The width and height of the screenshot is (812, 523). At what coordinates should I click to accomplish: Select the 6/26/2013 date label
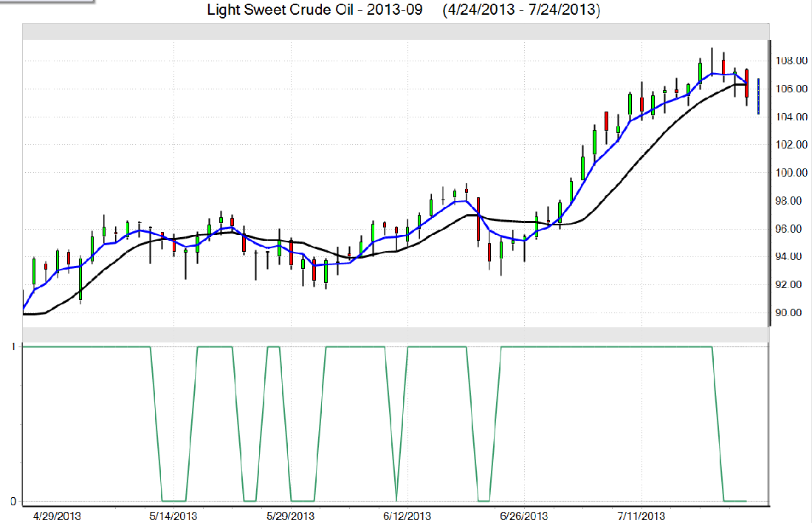click(523, 516)
